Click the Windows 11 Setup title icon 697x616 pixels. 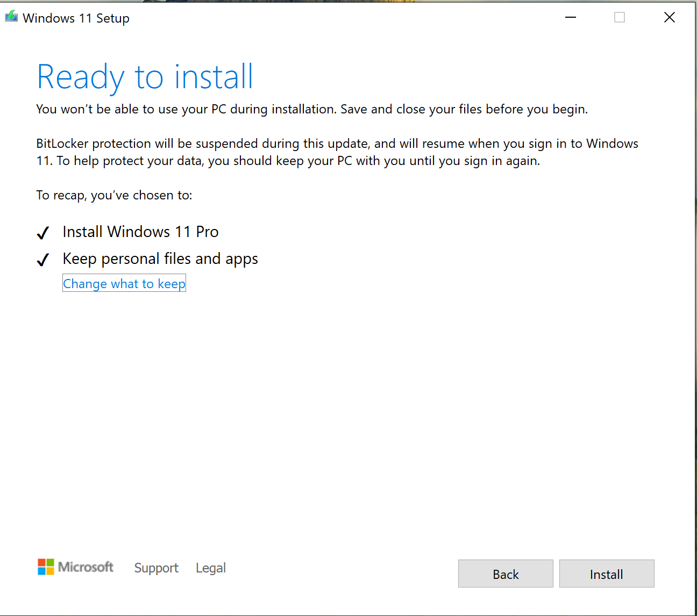[11, 17]
